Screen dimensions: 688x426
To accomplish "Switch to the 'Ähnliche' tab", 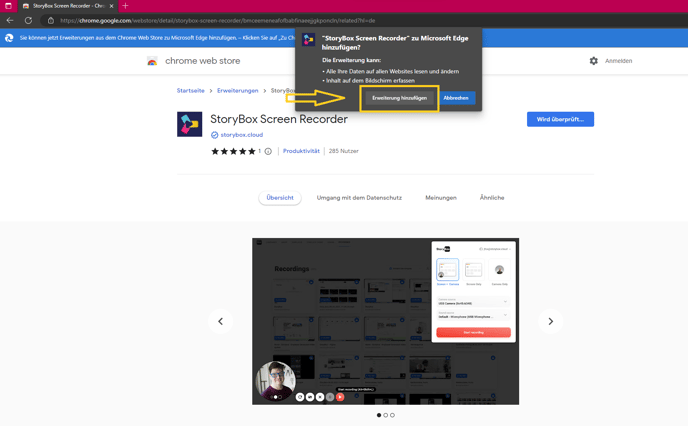I will pyautogui.click(x=492, y=198).
